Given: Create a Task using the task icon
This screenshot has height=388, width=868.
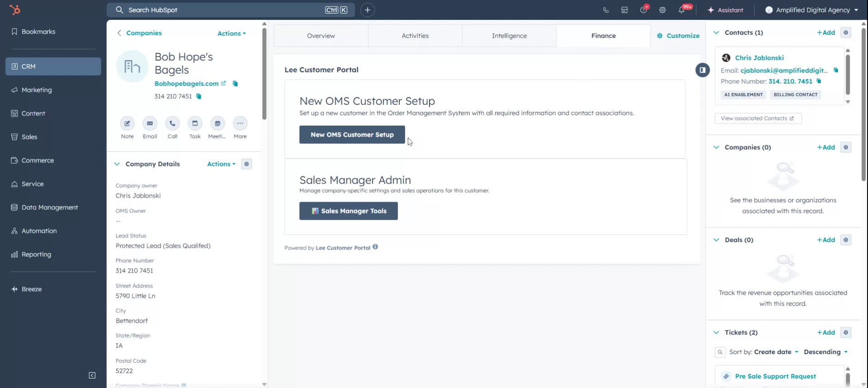Looking at the screenshot, I should click(x=195, y=123).
